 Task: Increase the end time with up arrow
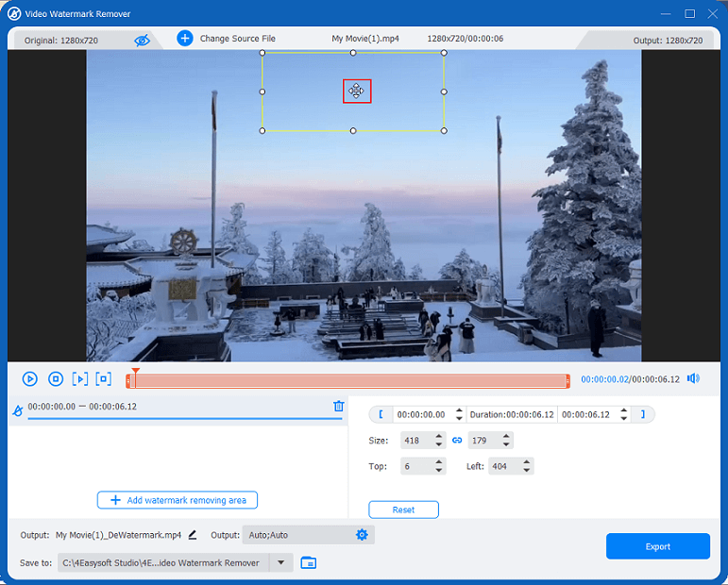click(624, 410)
